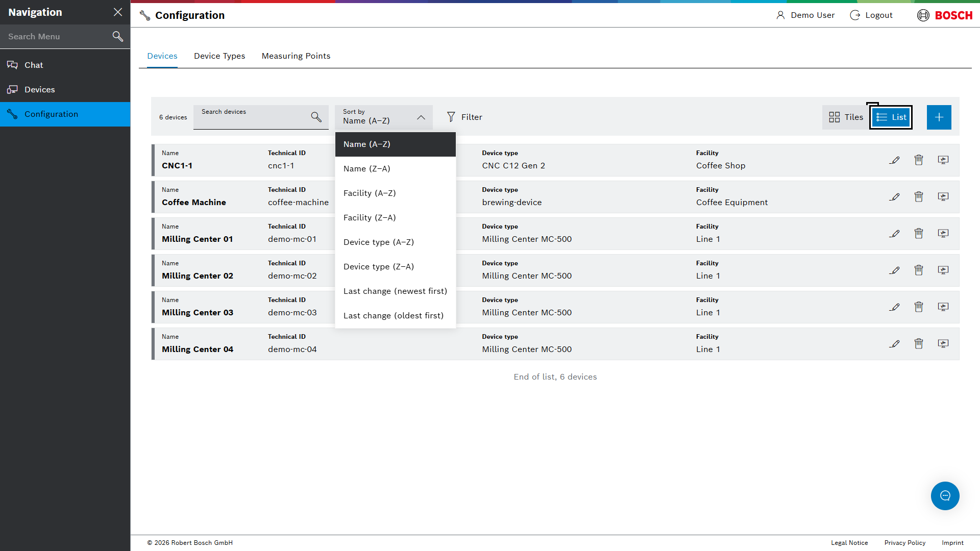Delete Milling Center 03 via trash icon
This screenshot has height=551, width=980.
[x=919, y=307]
